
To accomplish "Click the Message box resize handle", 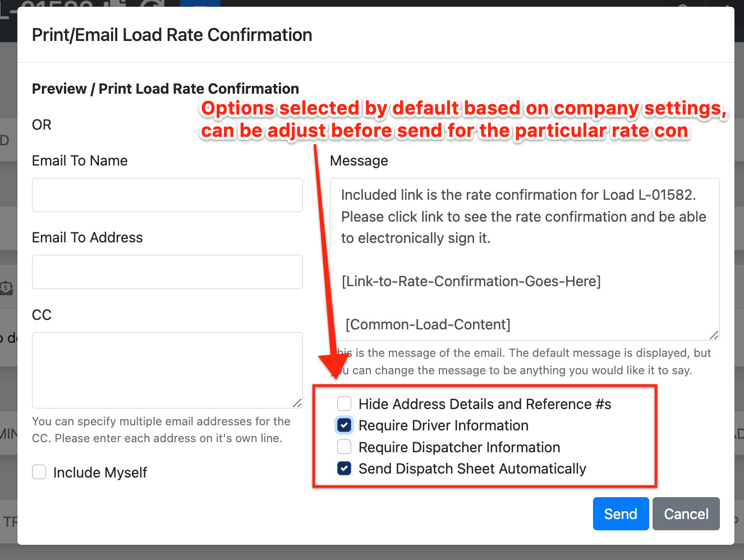I will (714, 335).
